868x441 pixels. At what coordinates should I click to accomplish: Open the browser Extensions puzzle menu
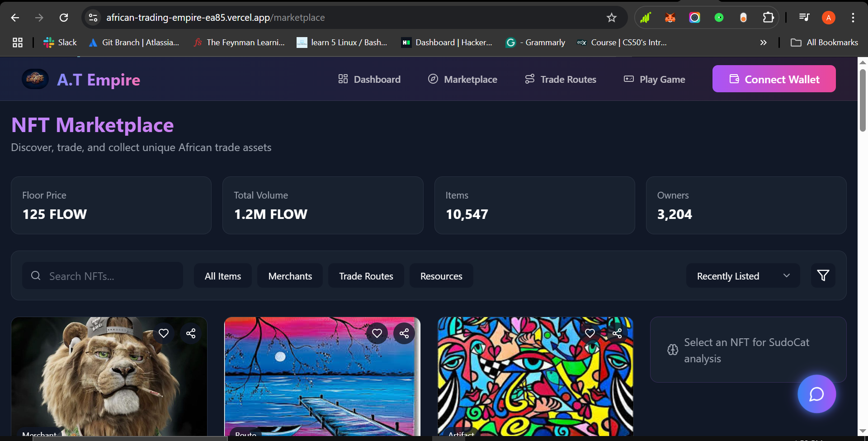coord(768,18)
